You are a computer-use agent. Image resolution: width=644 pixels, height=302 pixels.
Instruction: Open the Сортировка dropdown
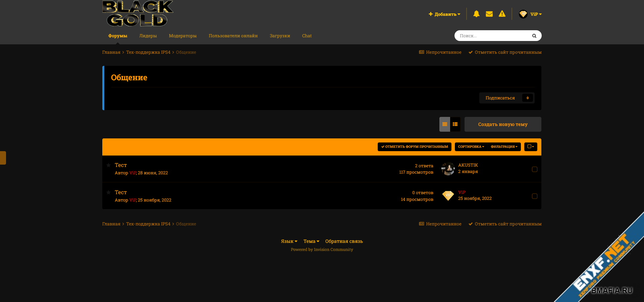tap(471, 147)
